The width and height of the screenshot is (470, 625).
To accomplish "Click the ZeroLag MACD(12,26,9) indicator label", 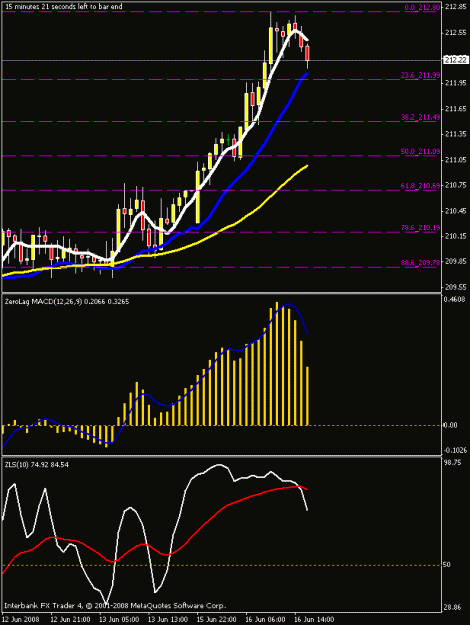I will pyautogui.click(x=67, y=302).
